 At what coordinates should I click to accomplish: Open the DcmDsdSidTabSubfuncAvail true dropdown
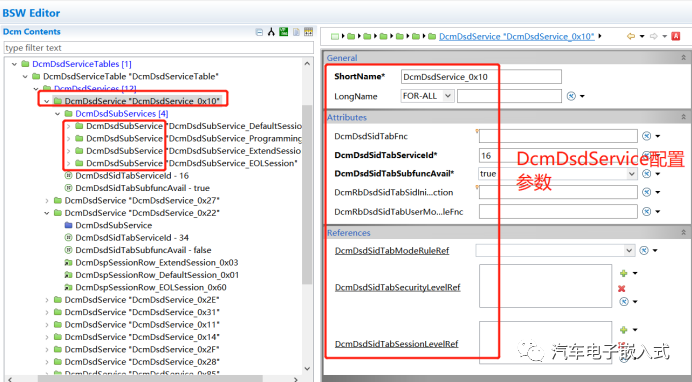[x=632, y=174]
